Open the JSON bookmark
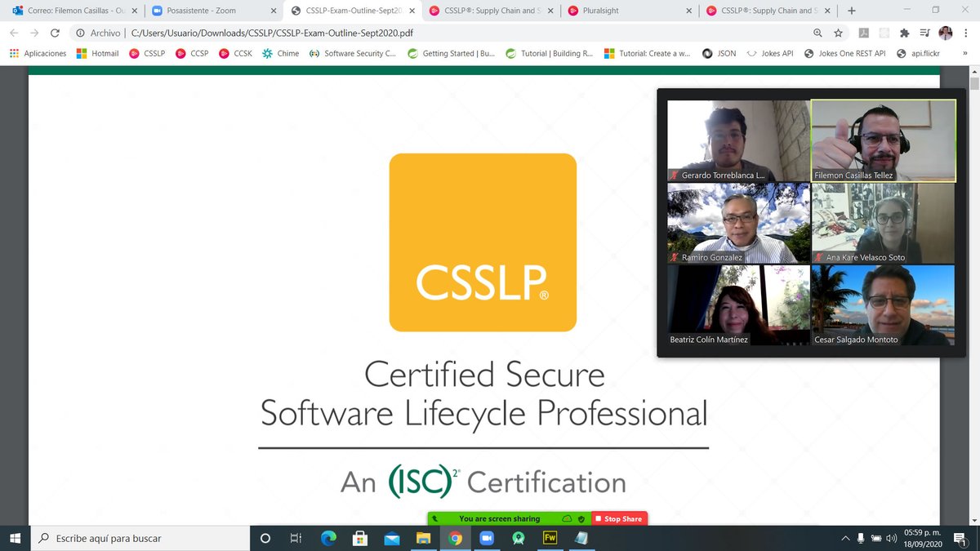 click(719, 53)
